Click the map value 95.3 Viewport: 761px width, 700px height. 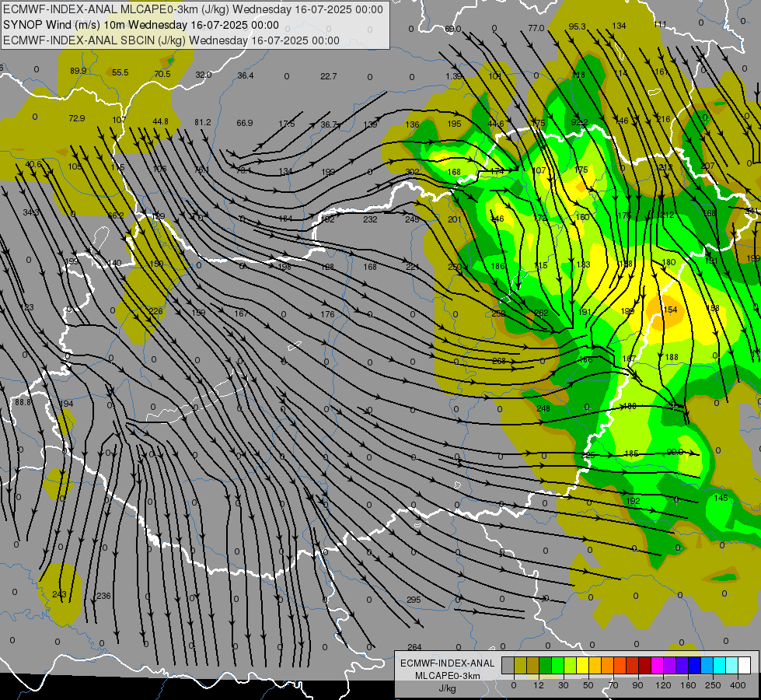577,26
